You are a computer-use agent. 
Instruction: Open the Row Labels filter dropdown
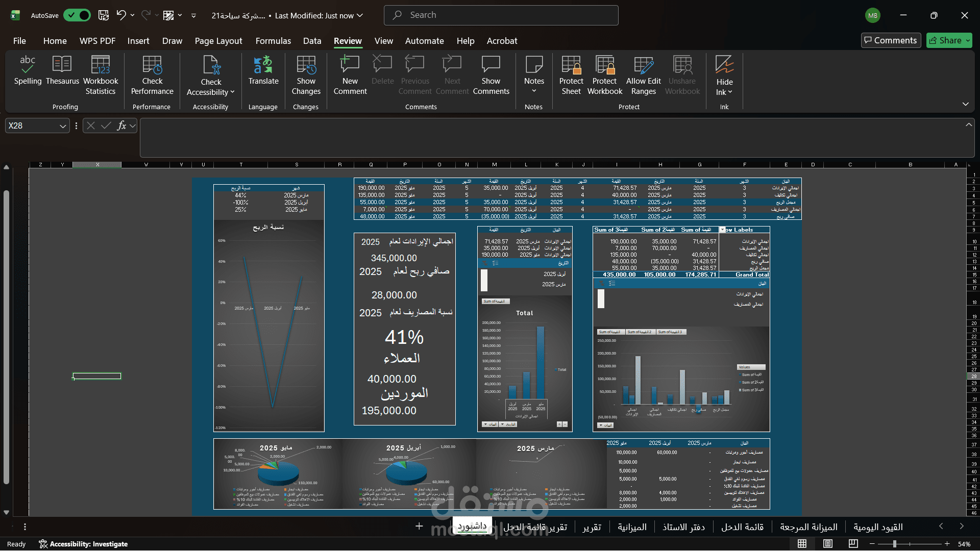tap(723, 230)
